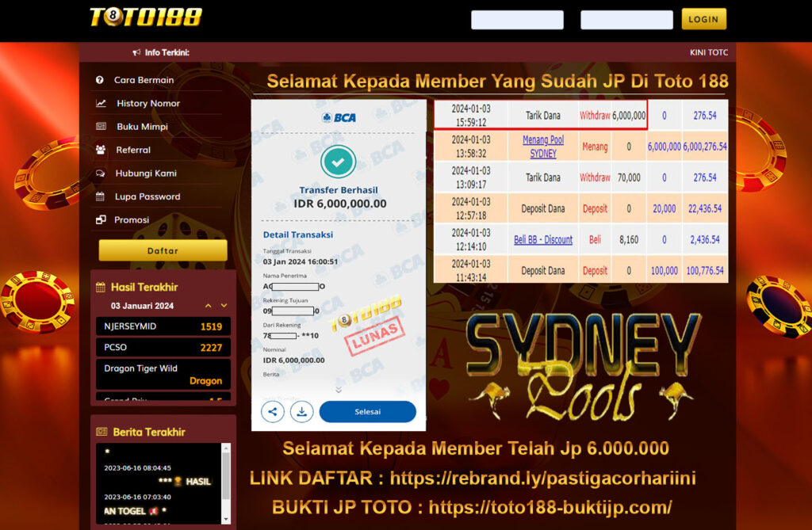Screen dimensions: 812x530
Task: Open the Beli BB - Discount link
Action: (x=542, y=239)
